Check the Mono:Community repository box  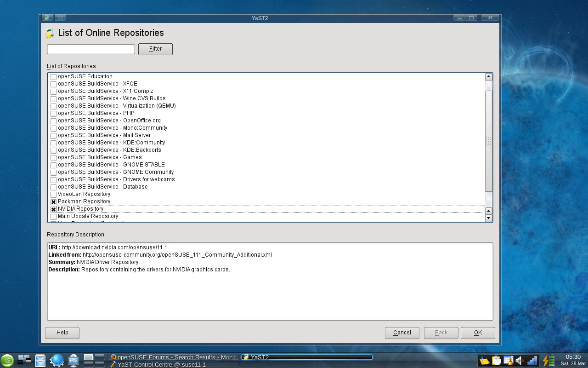(x=54, y=128)
